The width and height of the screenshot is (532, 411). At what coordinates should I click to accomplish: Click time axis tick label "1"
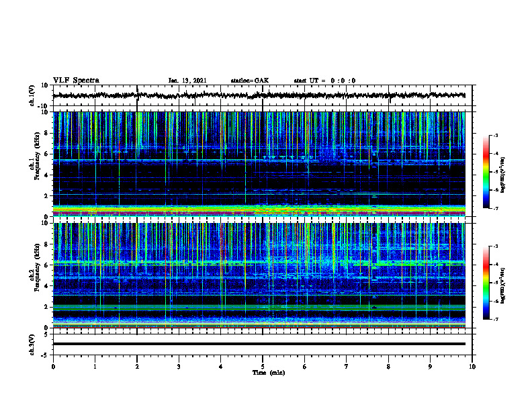pyautogui.click(x=95, y=367)
